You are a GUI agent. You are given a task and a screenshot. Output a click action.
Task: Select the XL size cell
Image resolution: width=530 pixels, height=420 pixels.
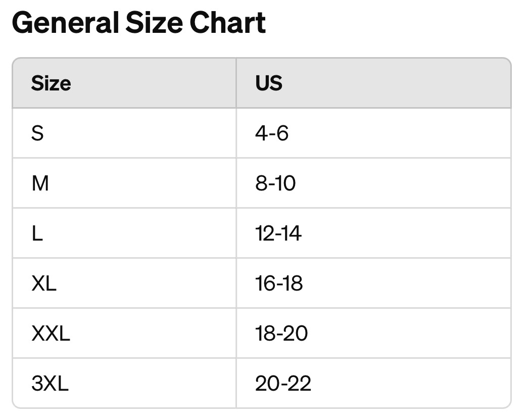click(x=44, y=284)
